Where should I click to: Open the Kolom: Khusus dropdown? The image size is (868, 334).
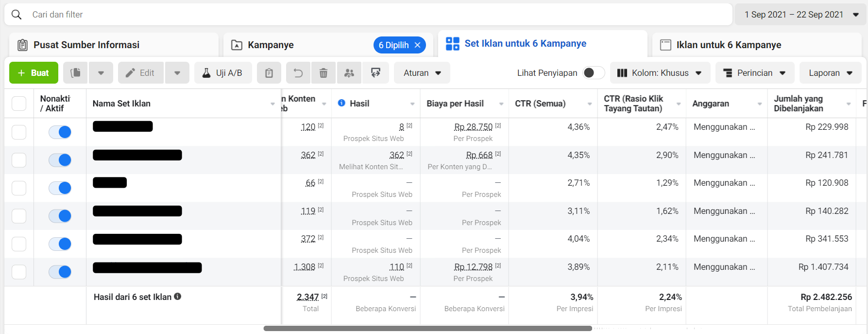660,73
